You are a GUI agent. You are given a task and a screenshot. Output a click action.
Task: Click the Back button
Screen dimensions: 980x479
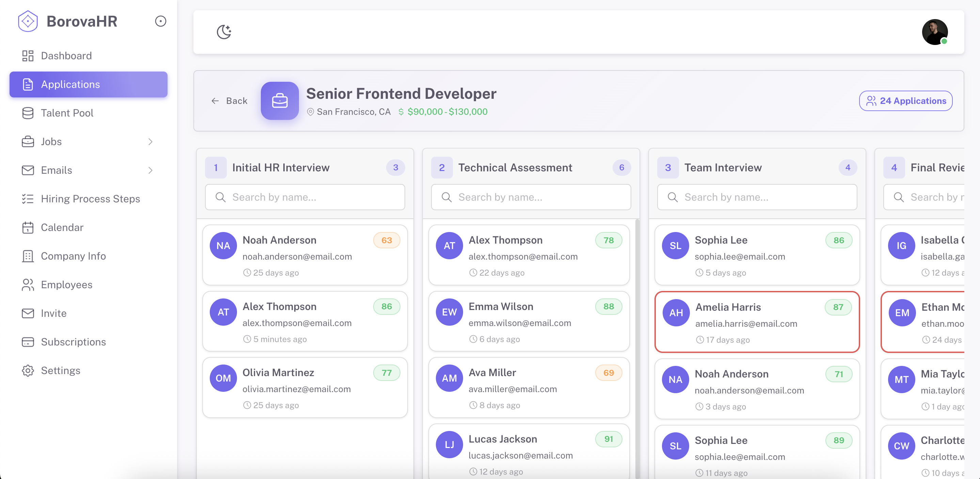230,101
